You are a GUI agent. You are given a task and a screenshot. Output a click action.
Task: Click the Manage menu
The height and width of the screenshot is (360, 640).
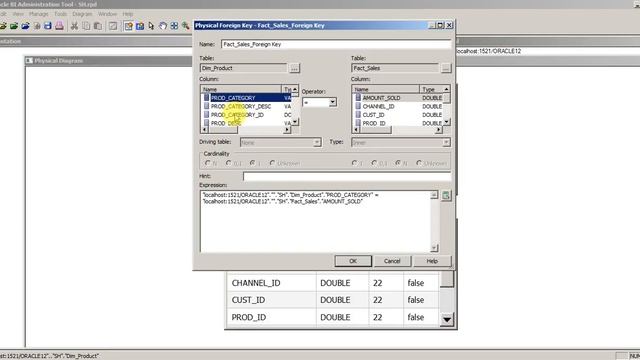[38, 14]
